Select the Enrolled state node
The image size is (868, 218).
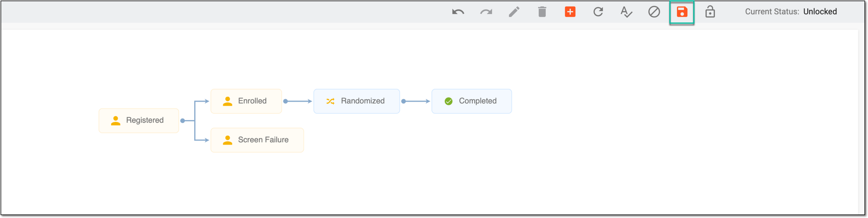[246, 101]
